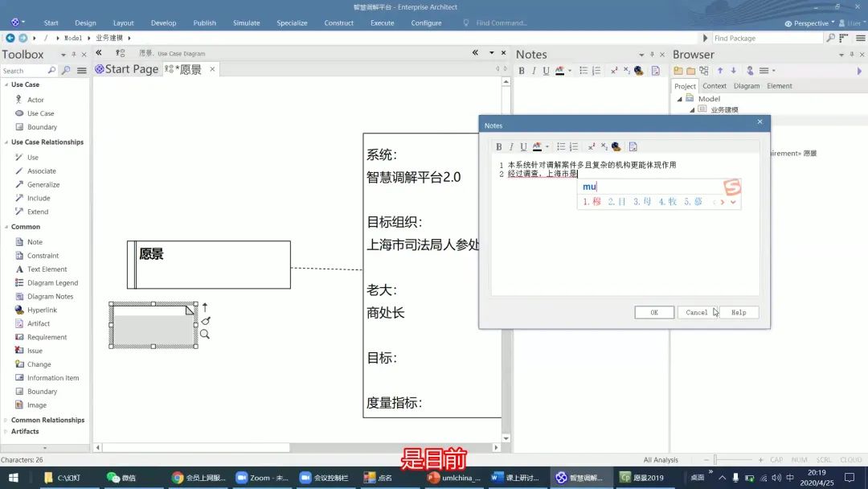Insert numbered list in Notes dialog

[x=574, y=146]
